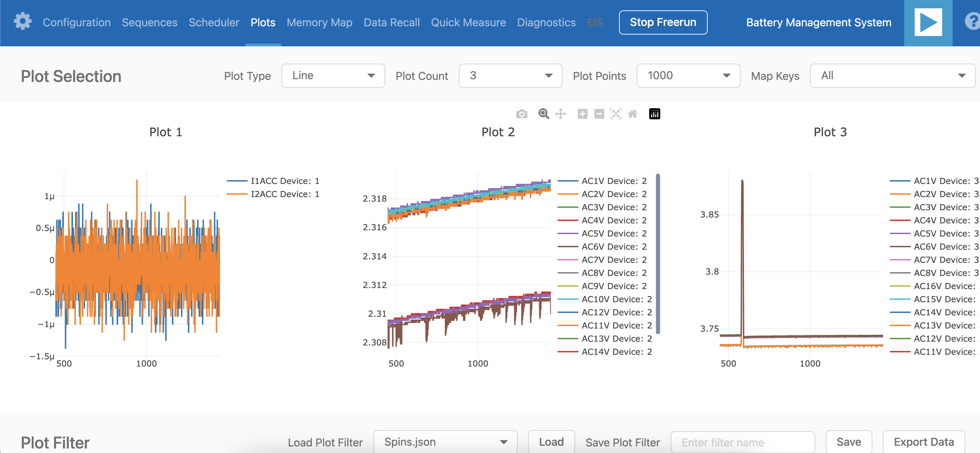Screen dimensions: 980x453
Task: Toggle I1ACC Device: 1 trace visibility
Action: 284,181
